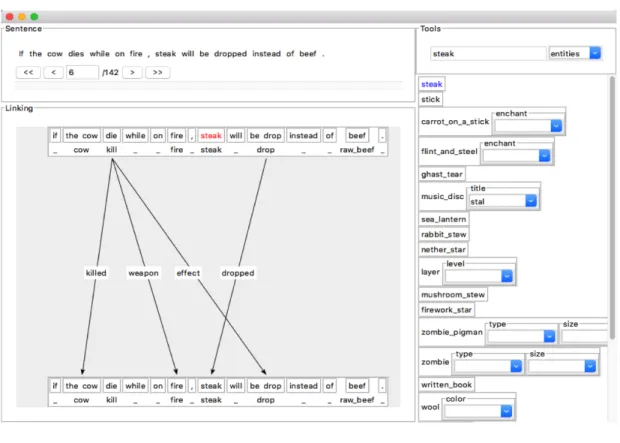Open music_disc title dropdown showing stal
Viewport: 620px width, 443px height.
503,201
